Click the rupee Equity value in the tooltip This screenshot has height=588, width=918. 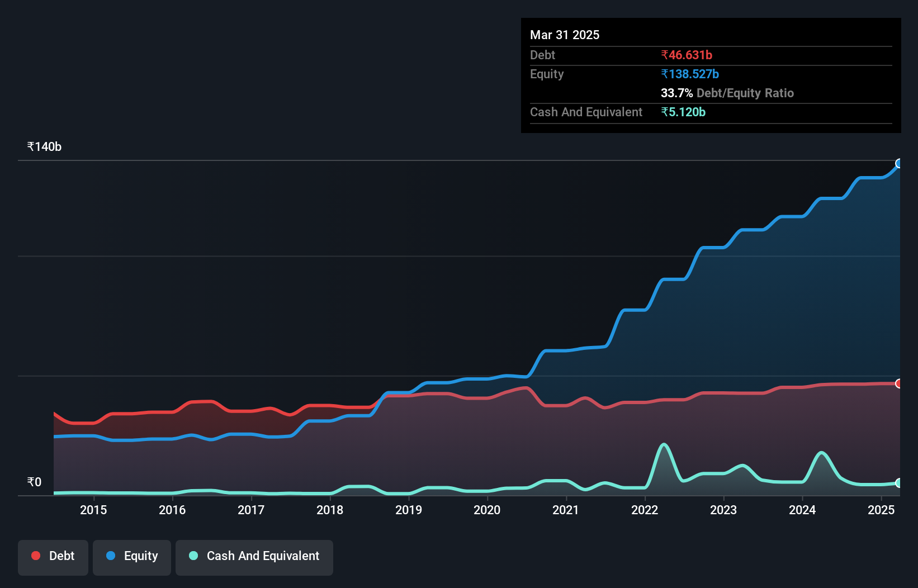690,74
